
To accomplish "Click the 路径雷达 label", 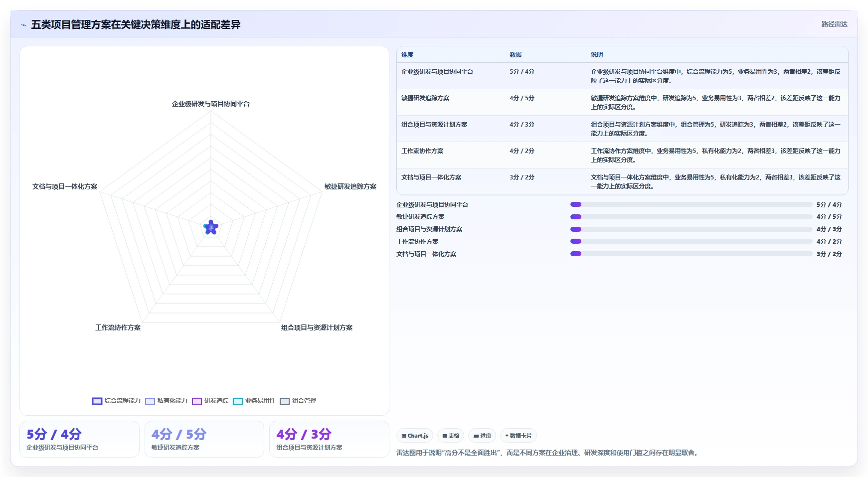I will point(834,24).
